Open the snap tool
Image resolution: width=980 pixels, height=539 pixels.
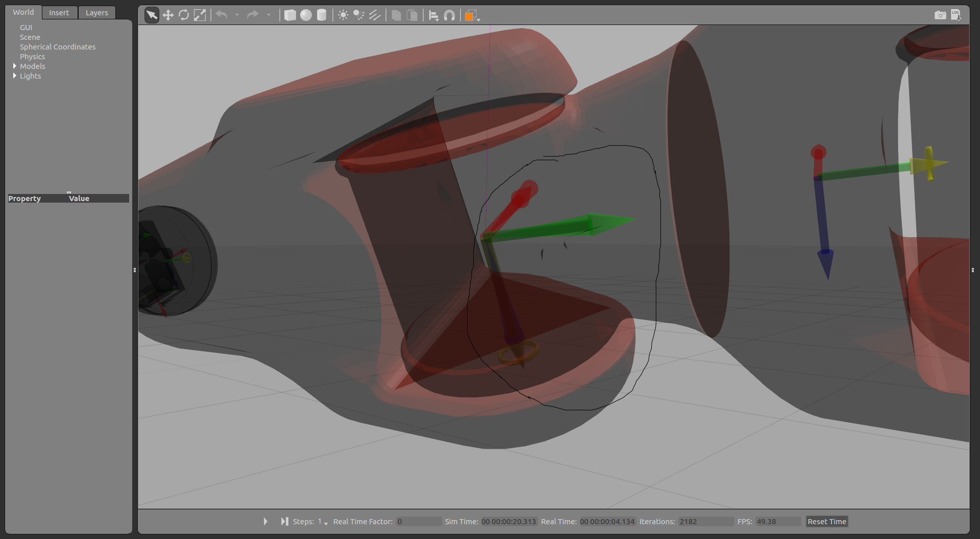450,15
